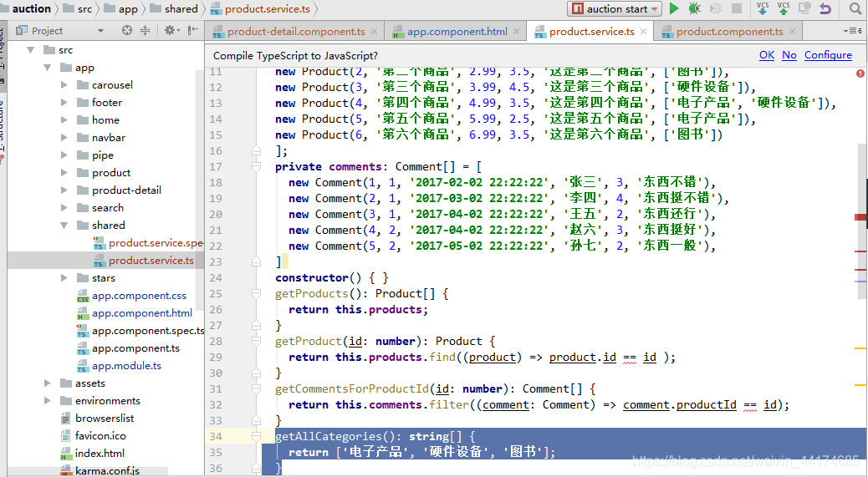
Task: Select the pipe folder
Action: (x=102, y=155)
